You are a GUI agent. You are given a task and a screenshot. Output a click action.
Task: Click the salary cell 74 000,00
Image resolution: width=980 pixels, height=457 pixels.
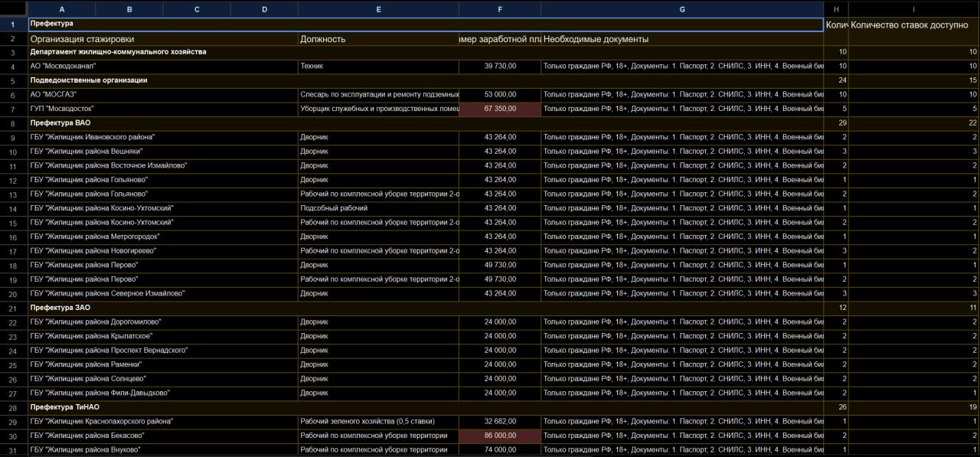click(x=500, y=450)
